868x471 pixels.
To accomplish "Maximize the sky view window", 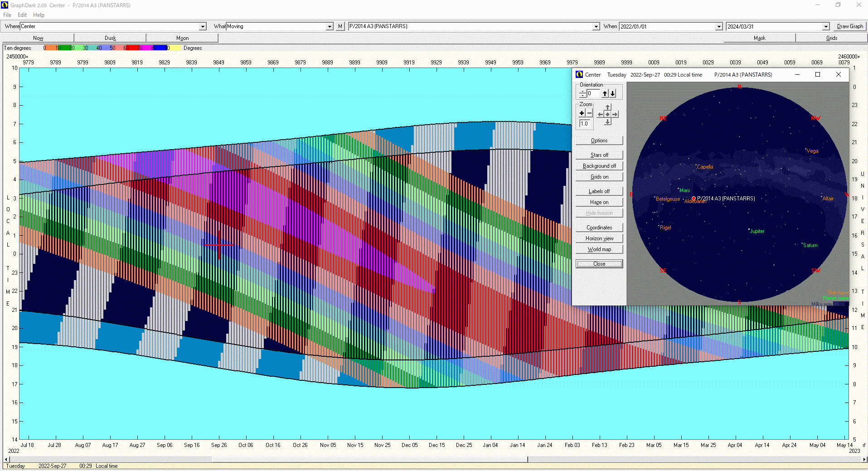I will (818, 74).
